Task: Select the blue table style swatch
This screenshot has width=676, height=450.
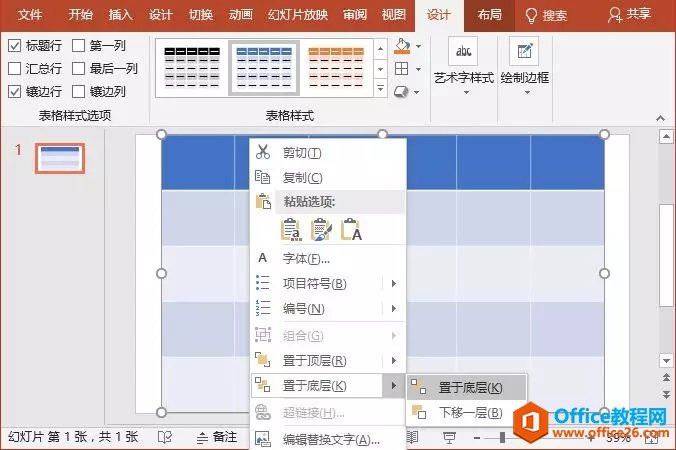Action: pos(264,68)
